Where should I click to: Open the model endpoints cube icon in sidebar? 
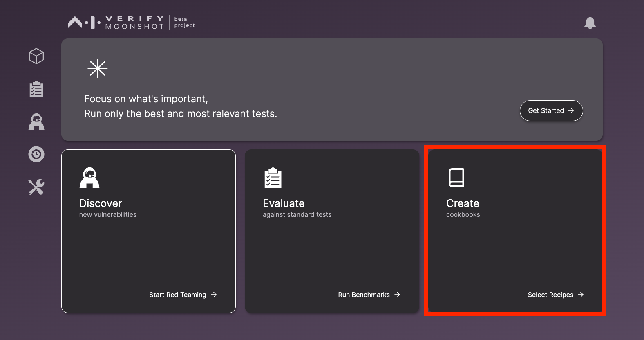click(x=36, y=56)
